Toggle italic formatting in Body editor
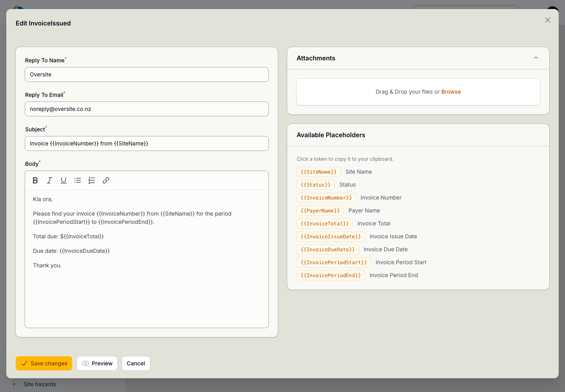565x392 pixels. point(49,180)
